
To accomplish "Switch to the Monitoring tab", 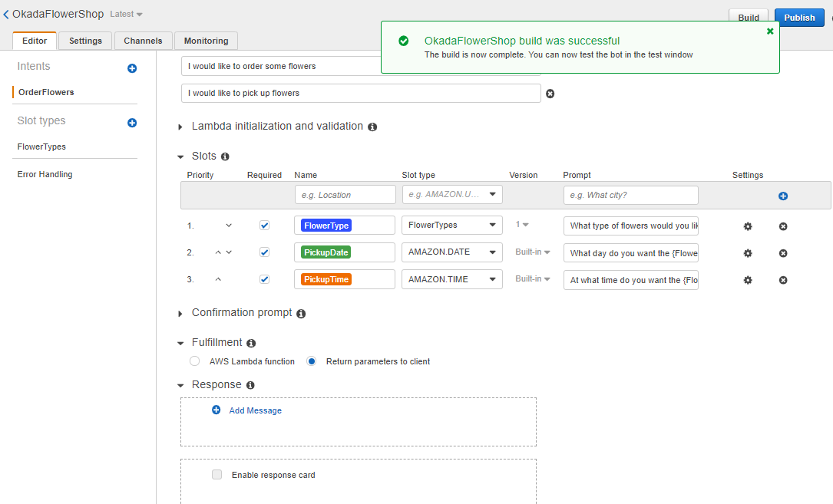I will (x=206, y=41).
